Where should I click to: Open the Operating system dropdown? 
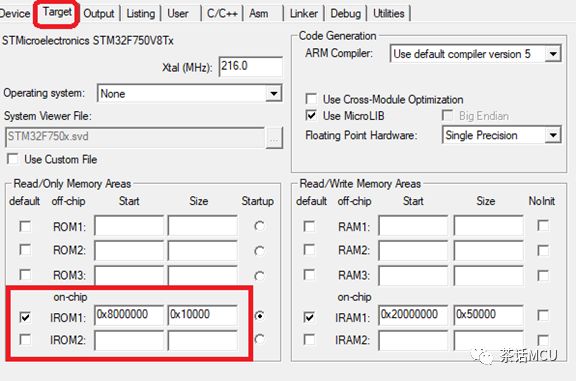[273, 93]
